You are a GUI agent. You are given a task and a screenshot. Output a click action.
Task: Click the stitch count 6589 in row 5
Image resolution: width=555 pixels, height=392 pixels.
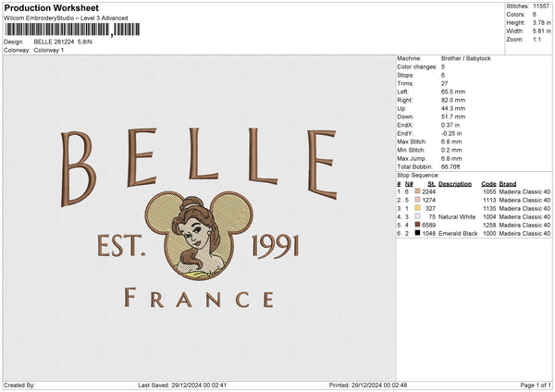point(428,225)
